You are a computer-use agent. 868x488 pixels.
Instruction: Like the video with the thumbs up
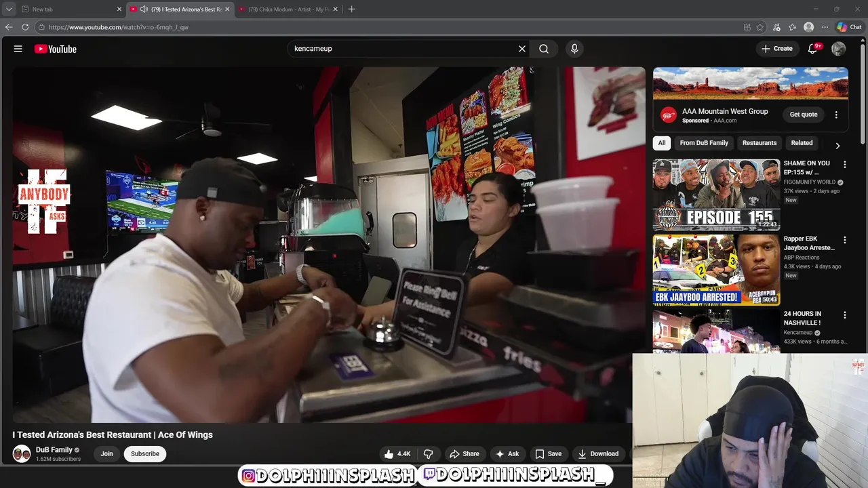tap(397, 454)
